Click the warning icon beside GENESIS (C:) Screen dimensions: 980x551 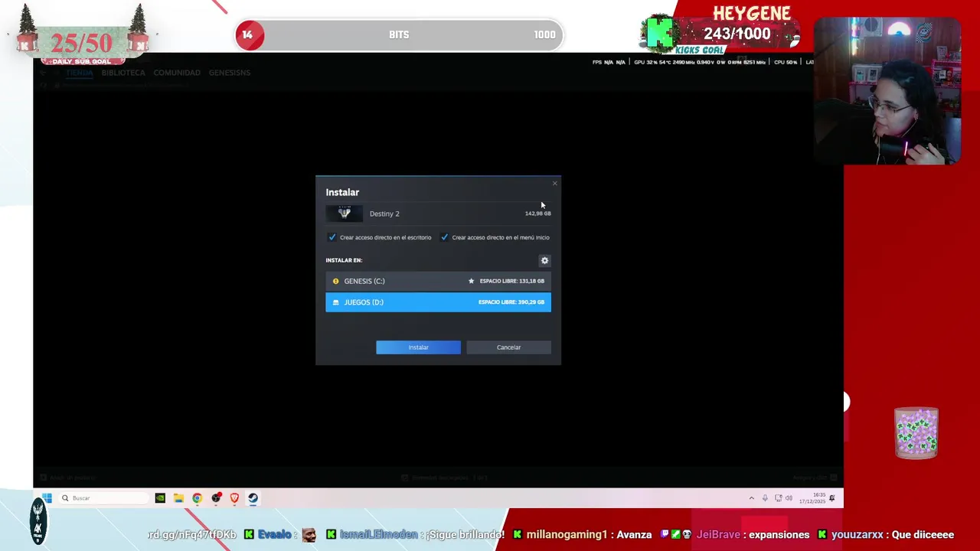[x=335, y=281]
